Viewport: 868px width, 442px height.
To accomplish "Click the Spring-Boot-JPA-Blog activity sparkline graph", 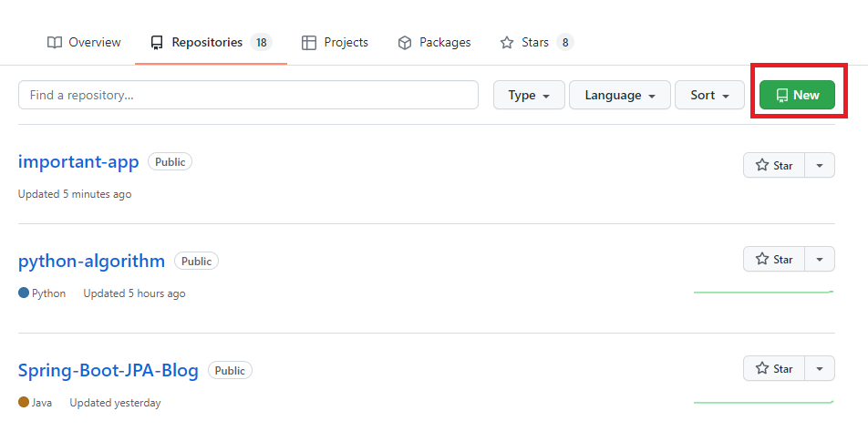I will click(763, 402).
